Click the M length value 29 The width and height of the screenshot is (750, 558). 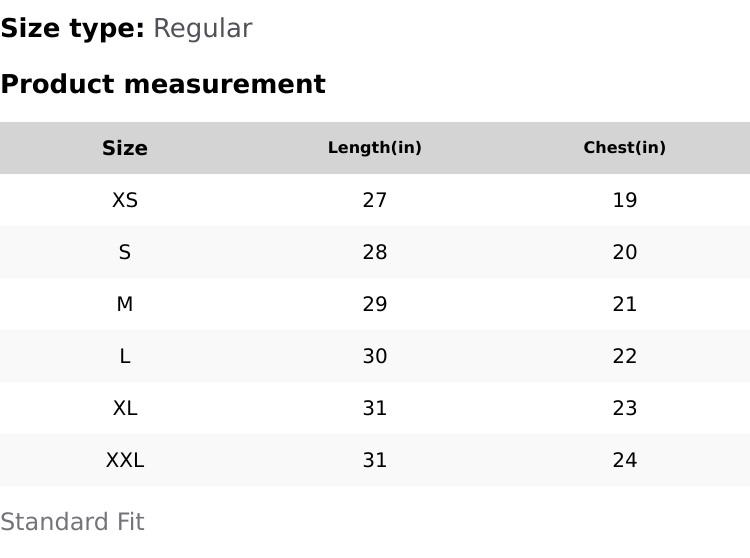(x=375, y=304)
